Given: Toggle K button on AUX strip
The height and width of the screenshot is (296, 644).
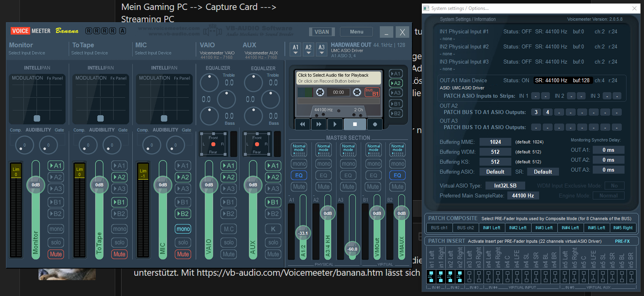Looking at the screenshot, I should pyautogui.click(x=273, y=229).
